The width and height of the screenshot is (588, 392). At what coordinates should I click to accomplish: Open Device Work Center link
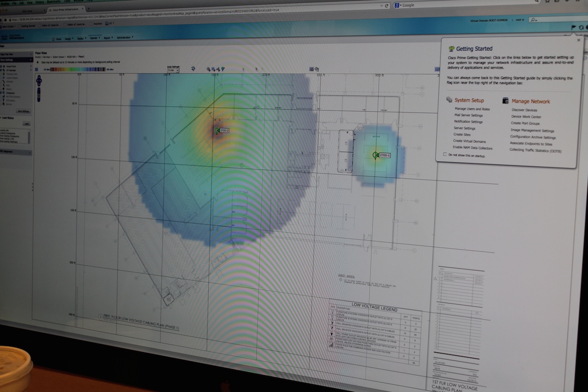coord(526,117)
